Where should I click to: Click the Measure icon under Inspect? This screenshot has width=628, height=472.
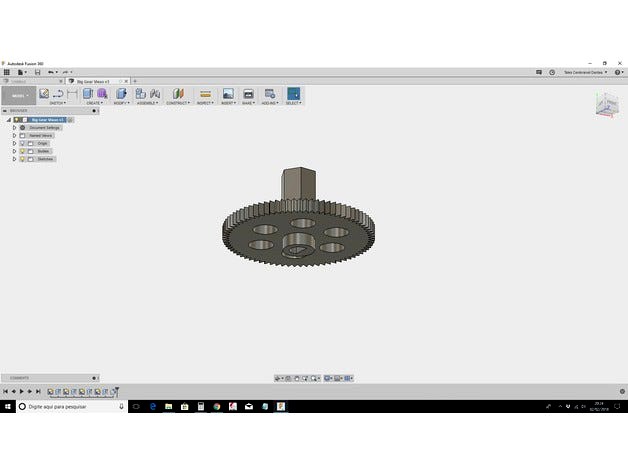205,94
